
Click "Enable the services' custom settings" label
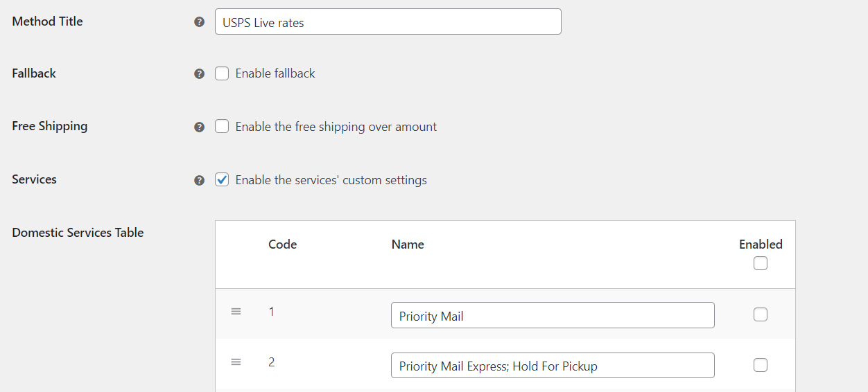331,180
